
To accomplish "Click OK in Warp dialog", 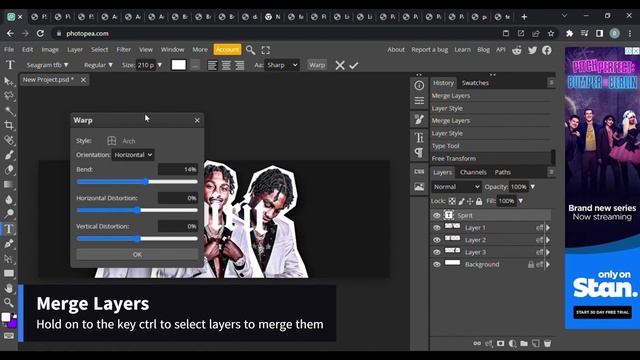I will tap(137, 254).
